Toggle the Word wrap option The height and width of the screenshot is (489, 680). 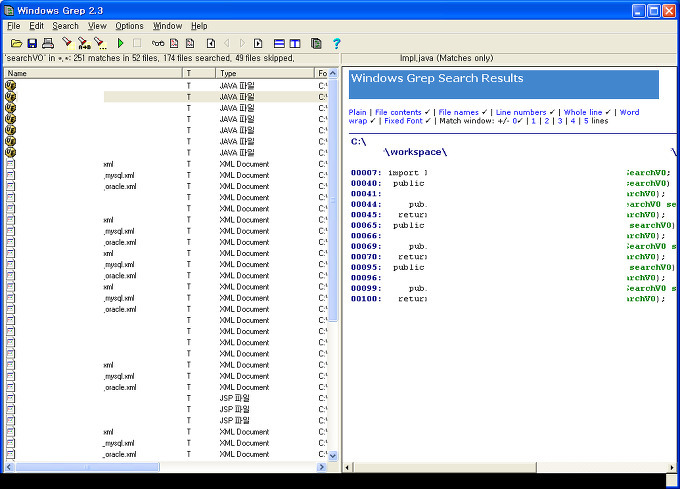(x=629, y=112)
